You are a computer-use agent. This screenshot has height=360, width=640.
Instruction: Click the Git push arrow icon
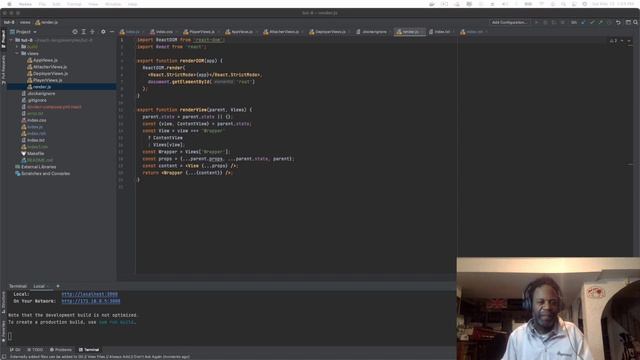(600, 22)
